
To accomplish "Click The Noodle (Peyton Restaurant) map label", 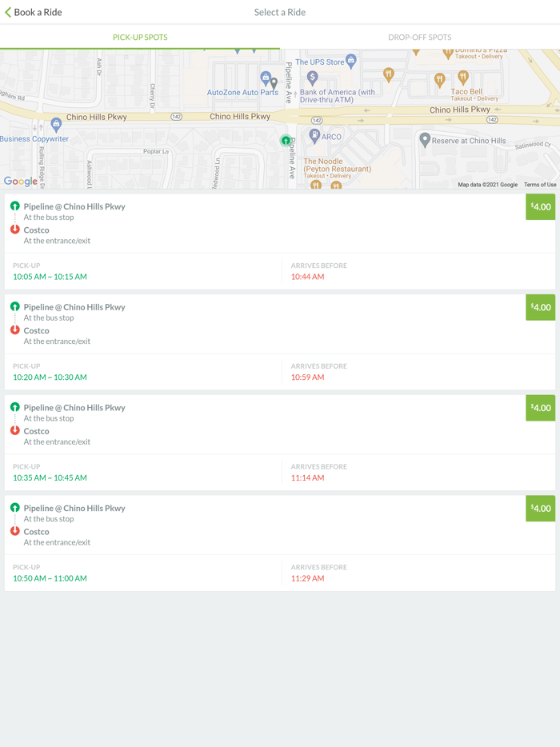I will (337, 166).
